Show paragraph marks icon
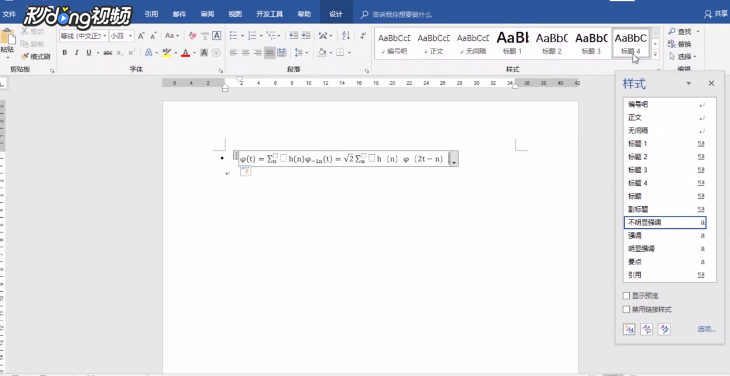 [363, 36]
